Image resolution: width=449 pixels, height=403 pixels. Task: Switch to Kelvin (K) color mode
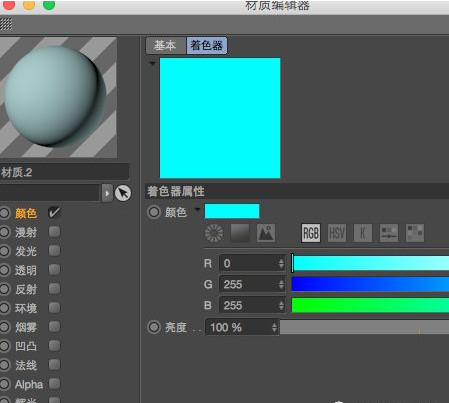pos(363,233)
